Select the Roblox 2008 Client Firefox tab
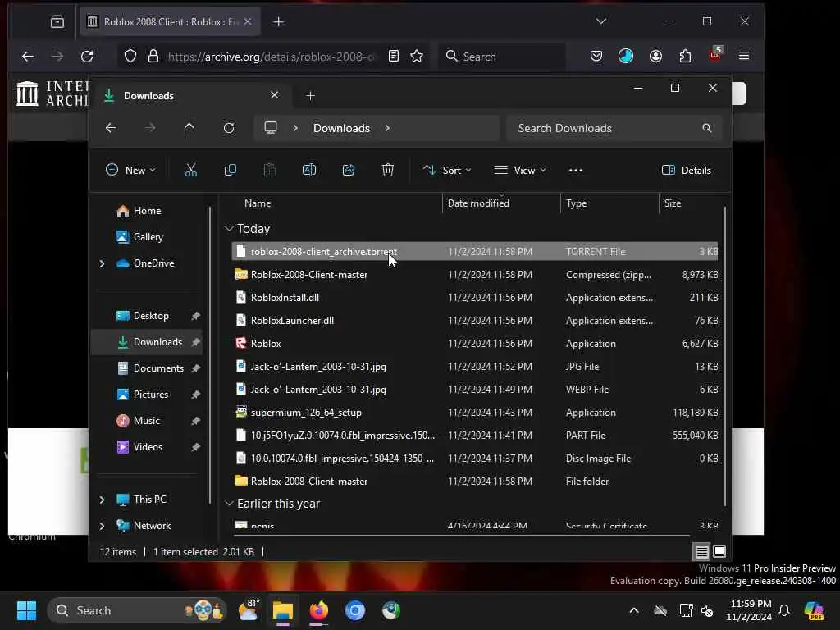Viewport: 840px width, 630px height. 170,22
